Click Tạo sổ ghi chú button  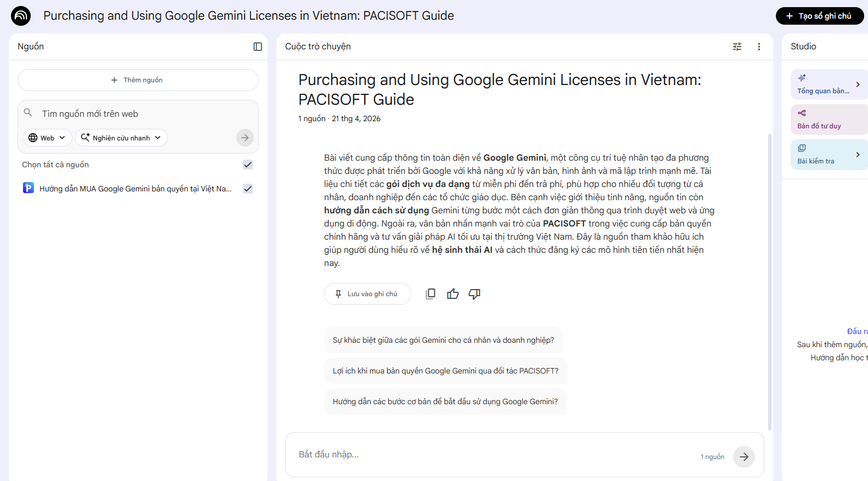819,16
